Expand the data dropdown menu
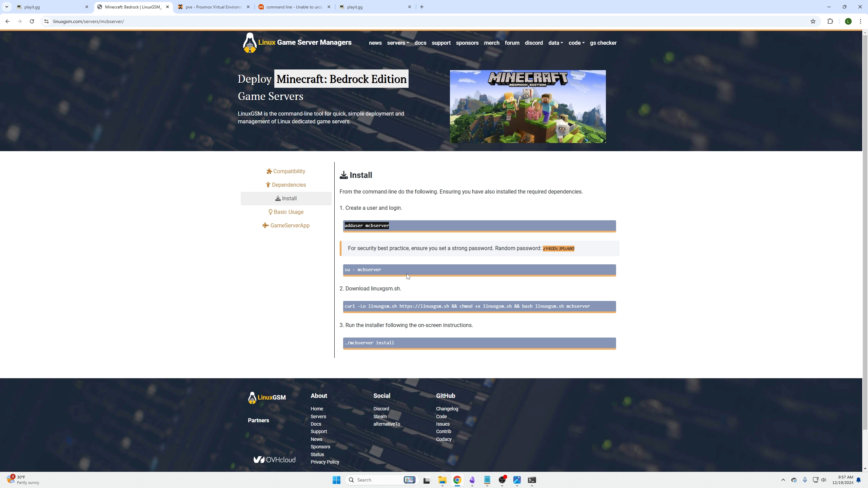 [x=555, y=43]
